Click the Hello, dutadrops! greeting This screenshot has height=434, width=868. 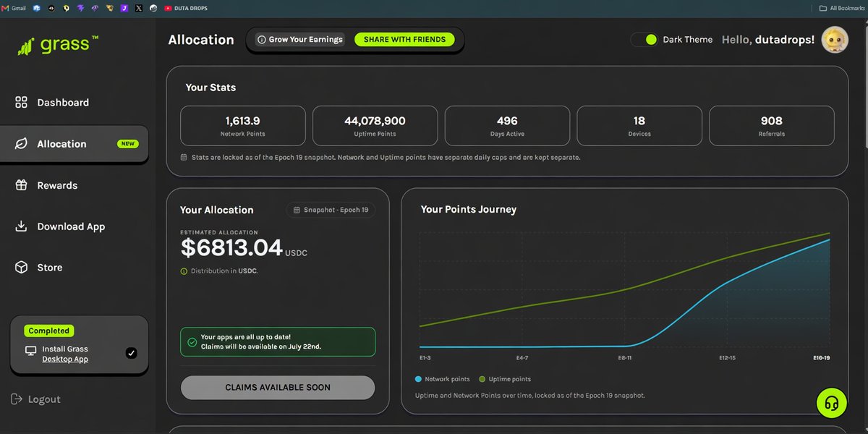[768, 40]
